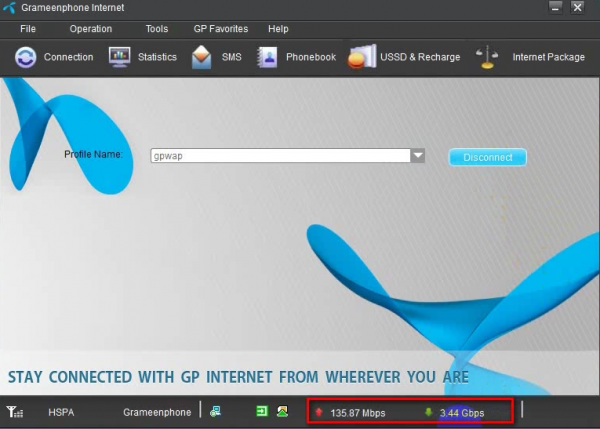
Task: Open the GP Favorites menu
Action: pyautogui.click(x=221, y=29)
